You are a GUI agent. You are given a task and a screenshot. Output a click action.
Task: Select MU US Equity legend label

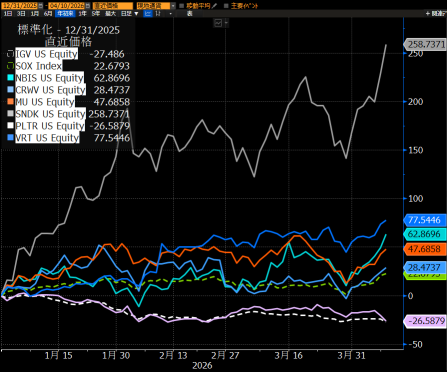point(45,102)
